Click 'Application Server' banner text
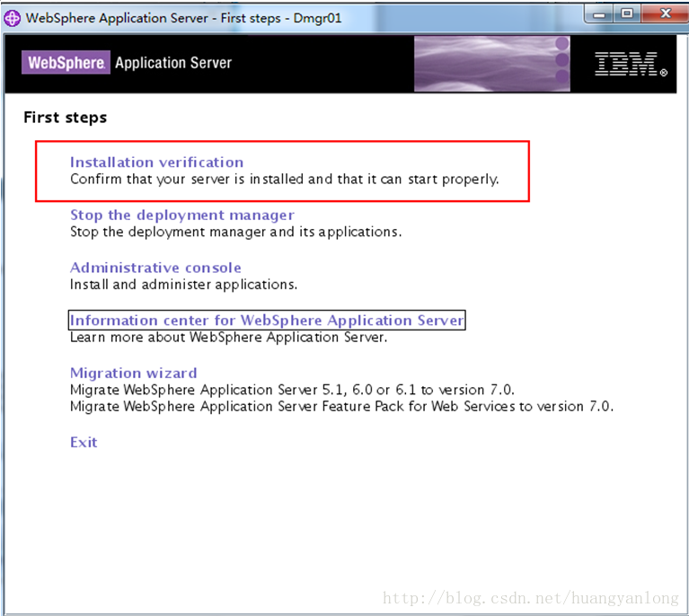689x616 pixels. [173, 63]
